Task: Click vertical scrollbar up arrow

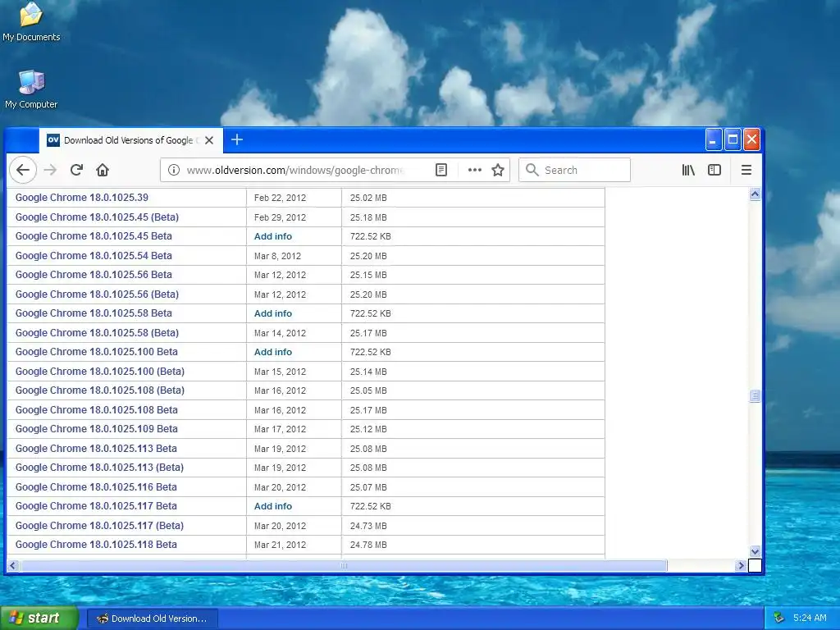Action: tap(755, 194)
